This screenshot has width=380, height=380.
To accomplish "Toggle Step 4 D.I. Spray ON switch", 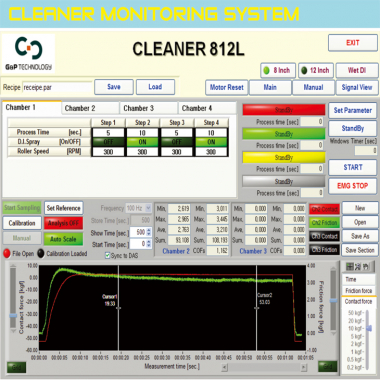I will pyautogui.click(x=211, y=142).
